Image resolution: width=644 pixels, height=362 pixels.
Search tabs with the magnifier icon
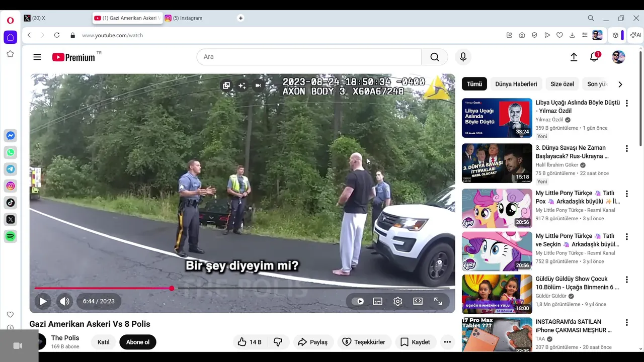tap(591, 18)
